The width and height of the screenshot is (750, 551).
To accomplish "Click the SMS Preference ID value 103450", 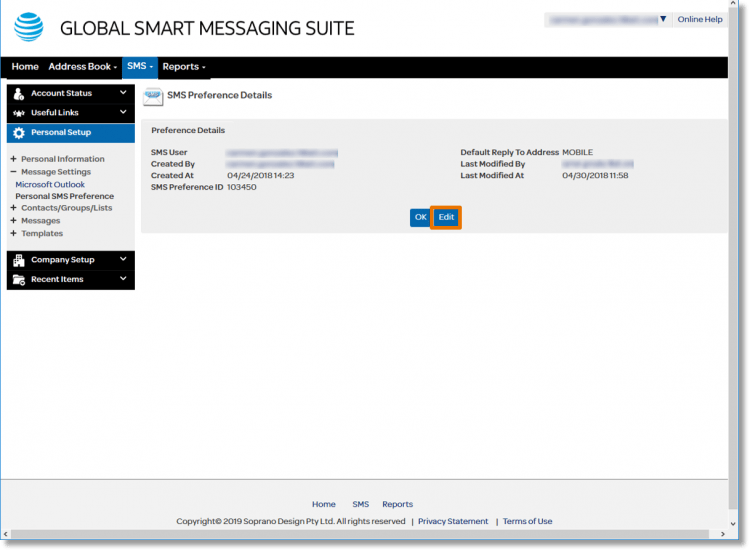I will click(x=242, y=187).
